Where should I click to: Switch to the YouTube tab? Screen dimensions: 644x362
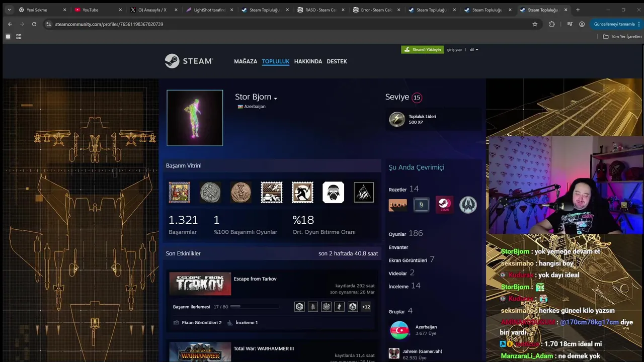(98, 10)
